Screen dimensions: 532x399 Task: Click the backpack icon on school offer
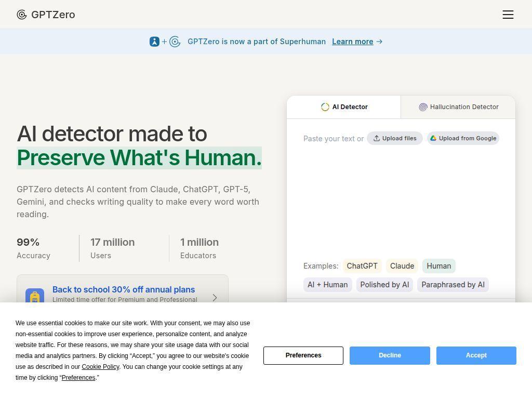pyautogui.click(x=35, y=296)
